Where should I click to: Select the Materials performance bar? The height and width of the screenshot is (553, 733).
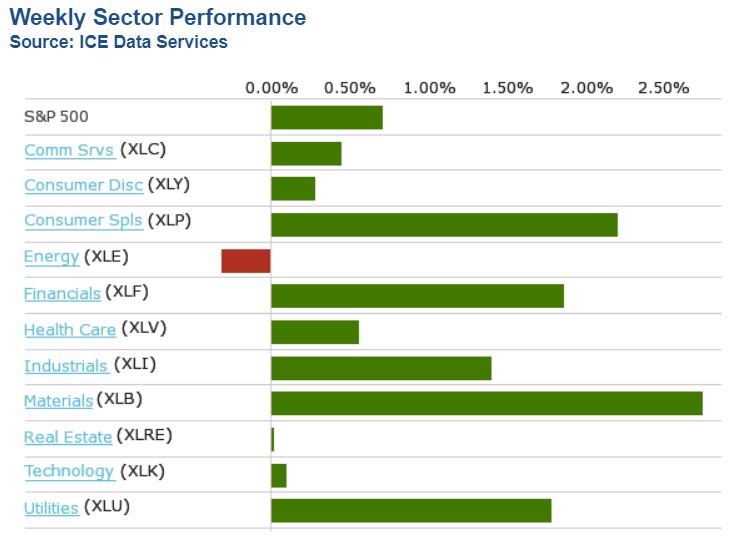click(486, 403)
